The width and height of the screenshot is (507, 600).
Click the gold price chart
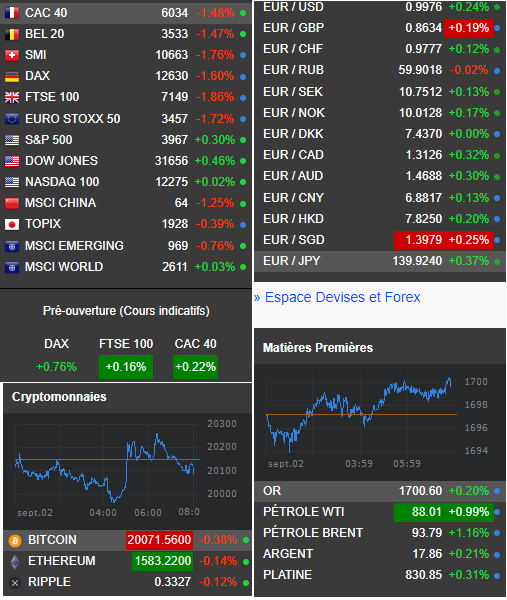point(362,415)
